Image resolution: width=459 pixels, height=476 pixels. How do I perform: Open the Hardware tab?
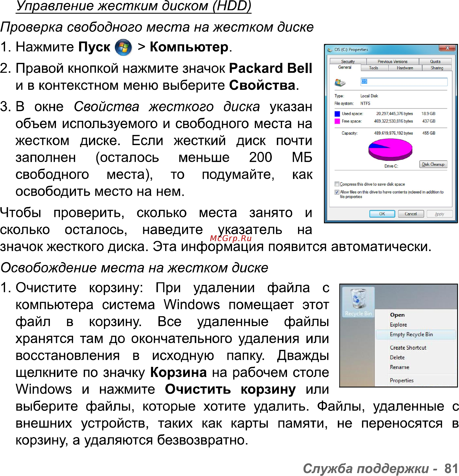point(405,68)
